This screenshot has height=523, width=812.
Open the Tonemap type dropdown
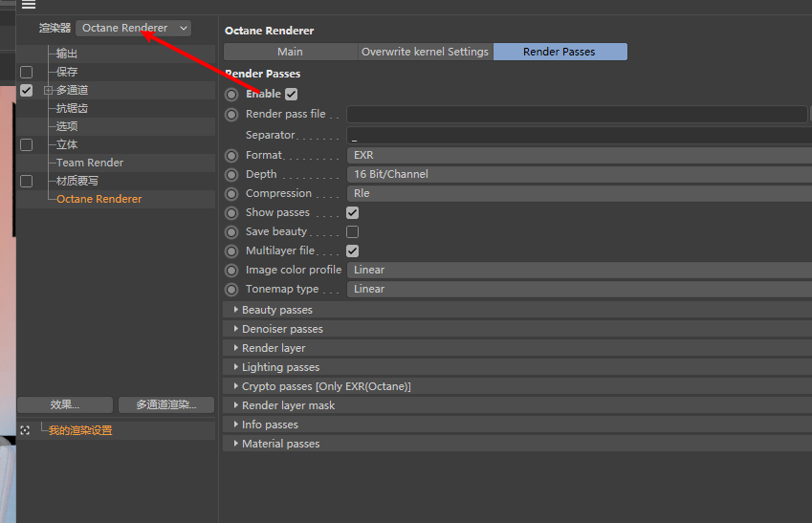[x=580, y=290]
